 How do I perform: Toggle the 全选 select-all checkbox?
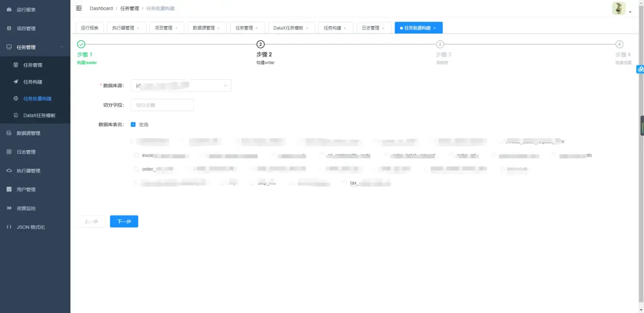pos(134,124)
